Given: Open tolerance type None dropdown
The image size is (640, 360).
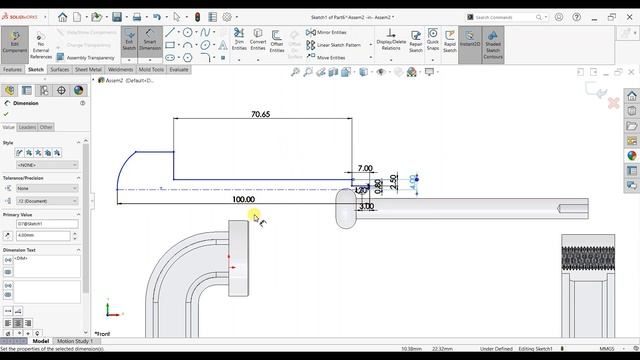Looking at the screenshot, I should click(x=47, y=188).
